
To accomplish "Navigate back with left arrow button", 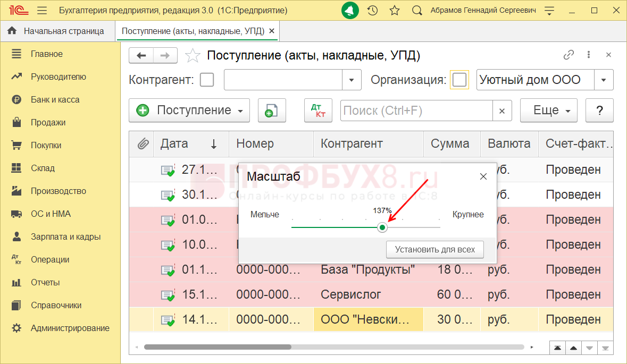I will [141, 56].
